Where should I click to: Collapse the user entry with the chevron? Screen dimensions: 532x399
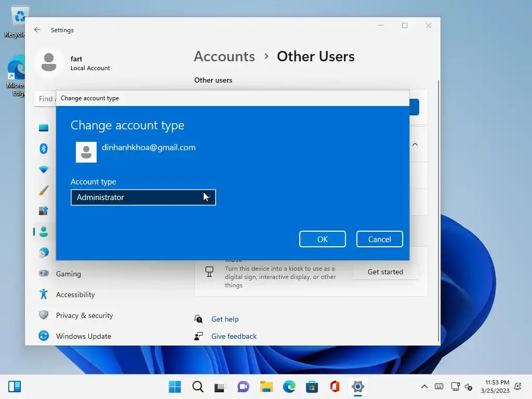coord(415,144)
